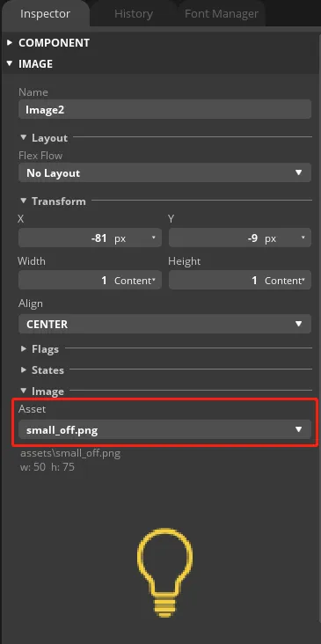Open the Height Content unit dropdown
Screen dimensions: 321x644
pyautogui.click(x=285, y=281)
